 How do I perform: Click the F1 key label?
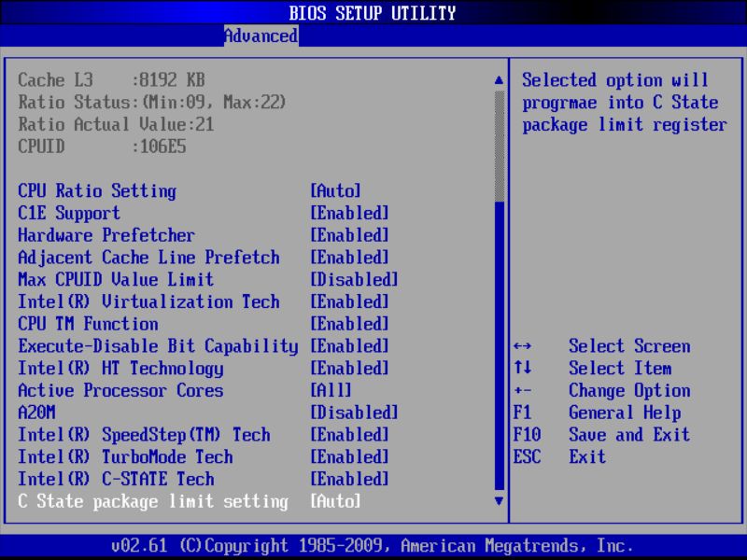pyautogui.click(x=523, y=413)
